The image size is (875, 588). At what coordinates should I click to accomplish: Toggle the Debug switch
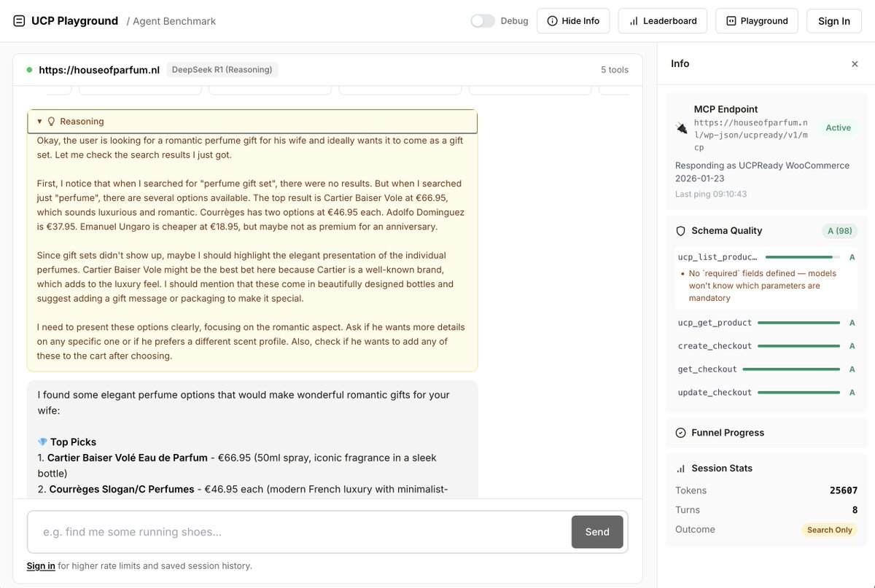pos(483,21)
